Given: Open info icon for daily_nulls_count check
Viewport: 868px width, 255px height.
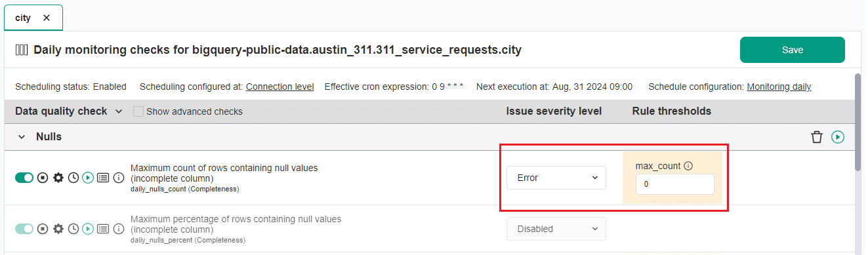Looking at the screenshot, I should pos(119,178).
